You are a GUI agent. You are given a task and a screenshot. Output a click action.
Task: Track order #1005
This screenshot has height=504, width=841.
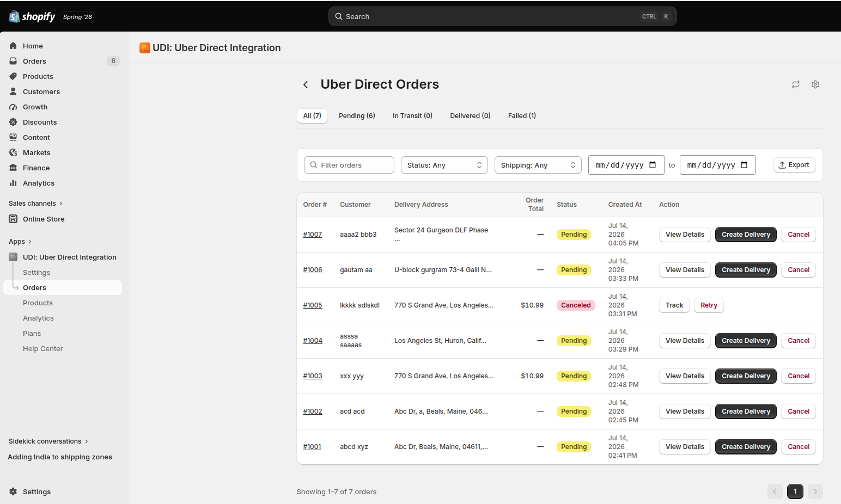coord(674,305)
